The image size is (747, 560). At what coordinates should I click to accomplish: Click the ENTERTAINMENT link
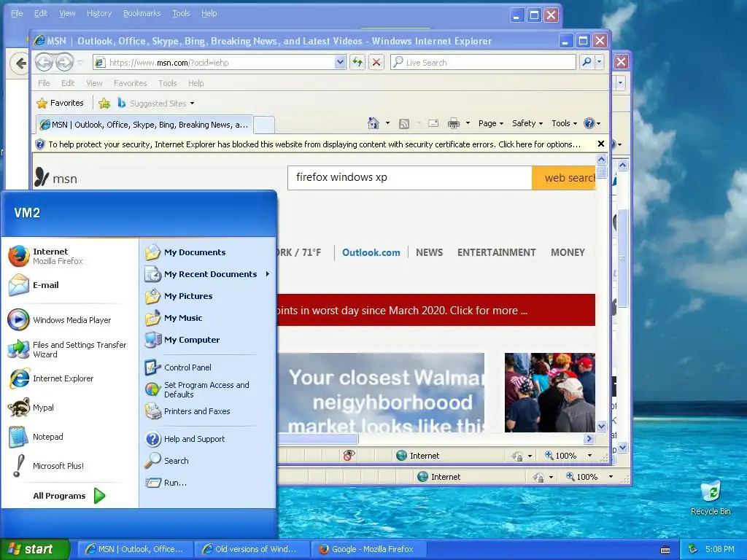click(496, 253)
